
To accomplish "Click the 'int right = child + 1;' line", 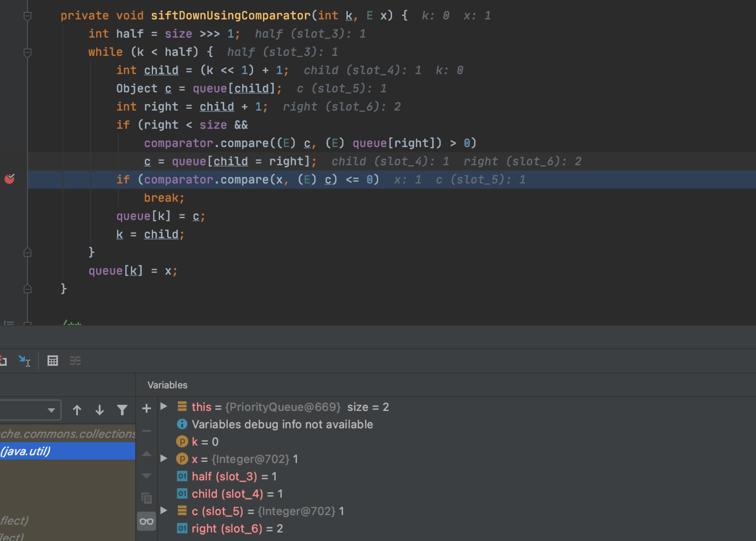I will (192, 107).
